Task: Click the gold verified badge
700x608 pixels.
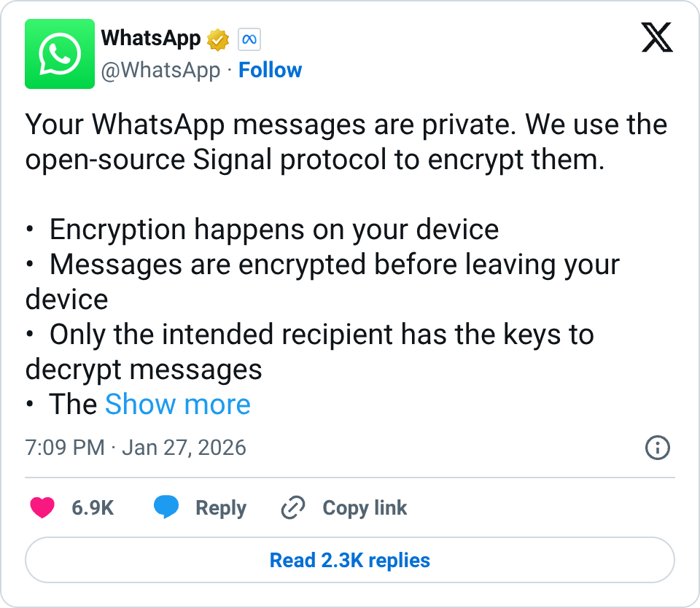Action: [218, 39]
